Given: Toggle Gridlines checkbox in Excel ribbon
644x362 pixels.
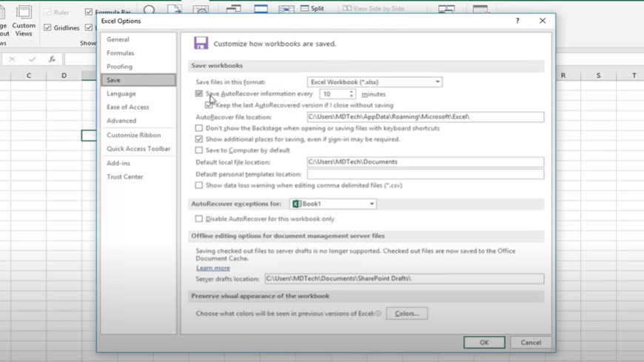Looking at the screenshot, I should pos(47,28).
